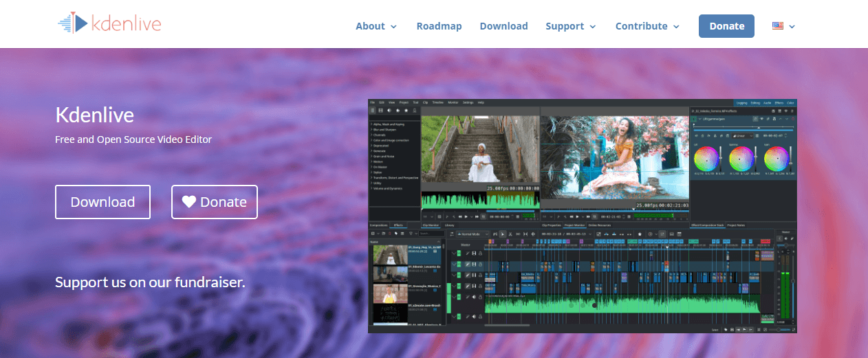Screen dimensions: 868x358
Task: Open the Download link in the top navigation
Action: (503, 26)
